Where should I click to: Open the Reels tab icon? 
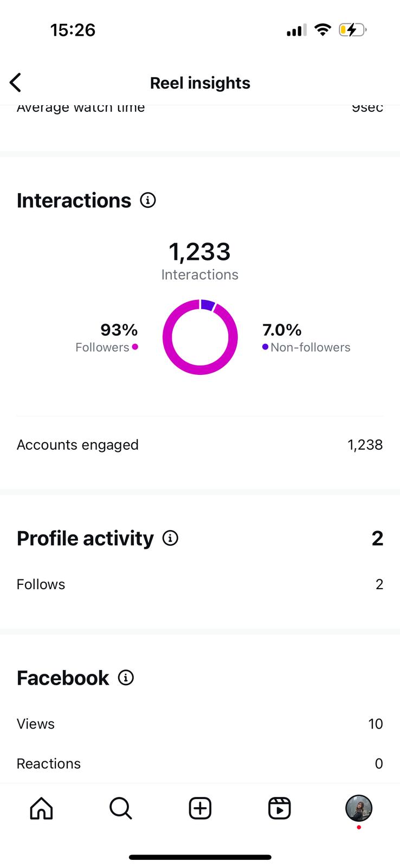click(x=280, y=808)
